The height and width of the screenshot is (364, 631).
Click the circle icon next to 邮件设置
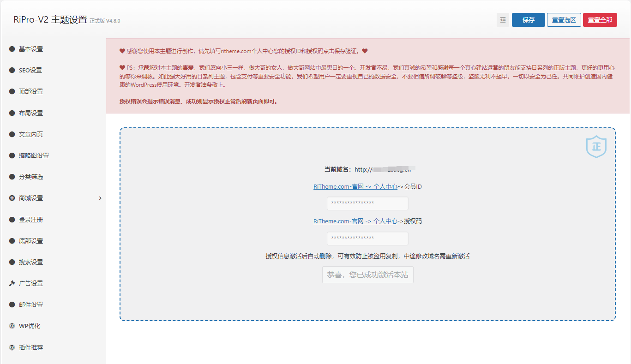(12, 304)
